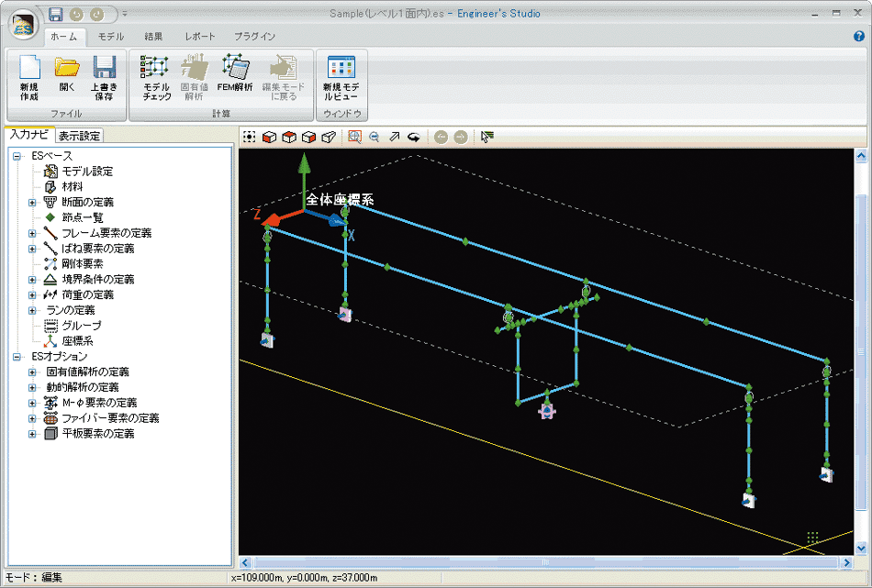Viewport: 872px width, 588px height.
Task: Switch to the レポート ribbon tab
Action: coord(200,37)
